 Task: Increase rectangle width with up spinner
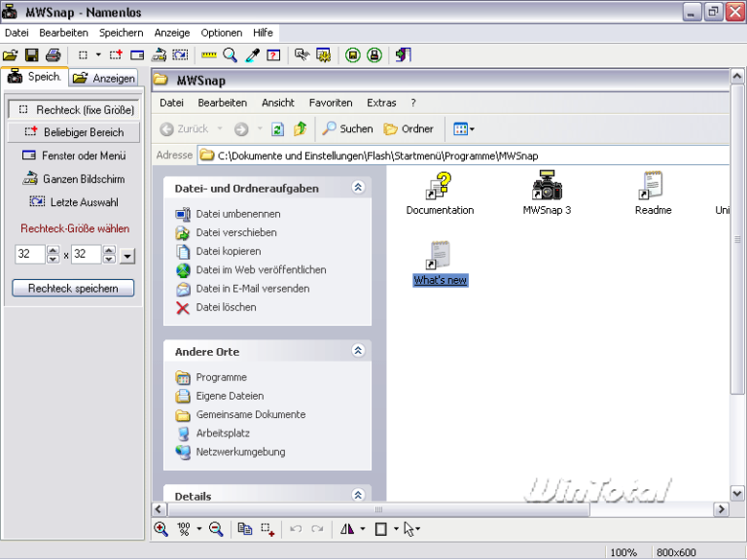[53, 250]
